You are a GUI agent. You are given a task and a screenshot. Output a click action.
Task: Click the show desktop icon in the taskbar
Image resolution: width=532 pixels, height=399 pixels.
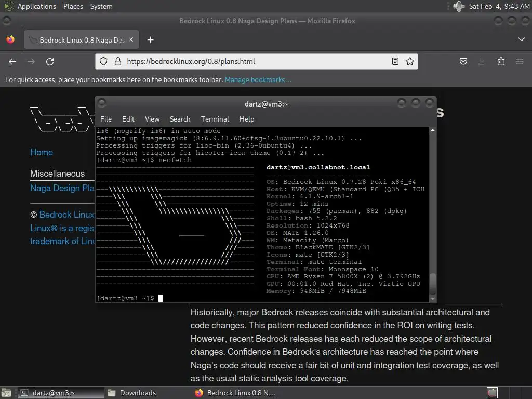point(6,393)
